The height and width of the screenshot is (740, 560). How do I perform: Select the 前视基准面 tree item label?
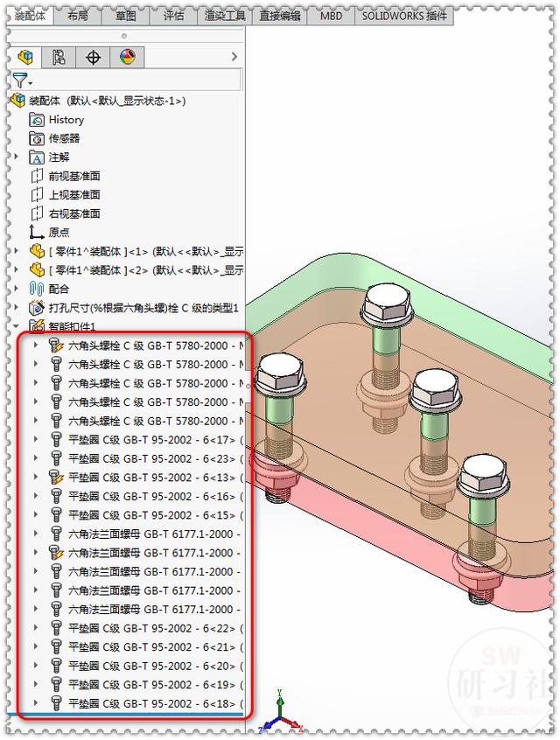click(74, 176)
